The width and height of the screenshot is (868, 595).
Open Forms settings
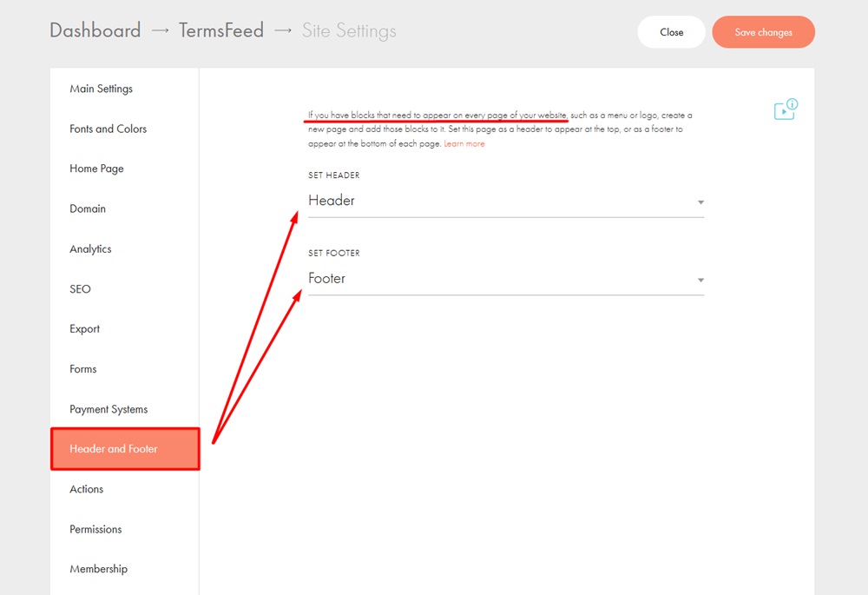point(83,369)
